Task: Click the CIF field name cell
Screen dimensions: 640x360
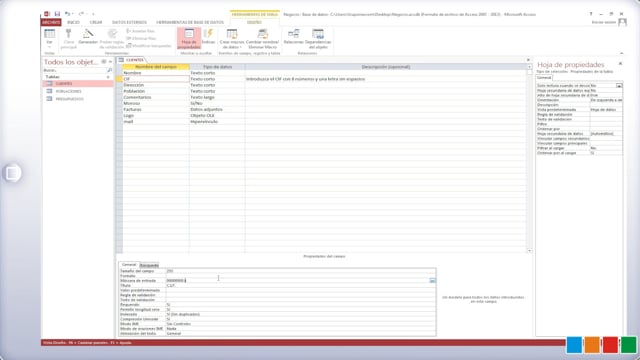Action: click(x=156, y=79)
